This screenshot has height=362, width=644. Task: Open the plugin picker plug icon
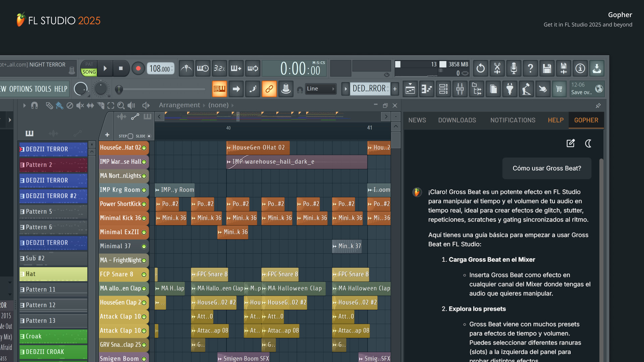click(510, 89)
